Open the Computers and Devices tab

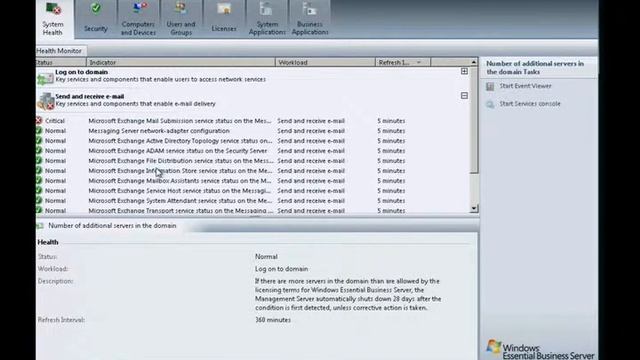(138, 19)
